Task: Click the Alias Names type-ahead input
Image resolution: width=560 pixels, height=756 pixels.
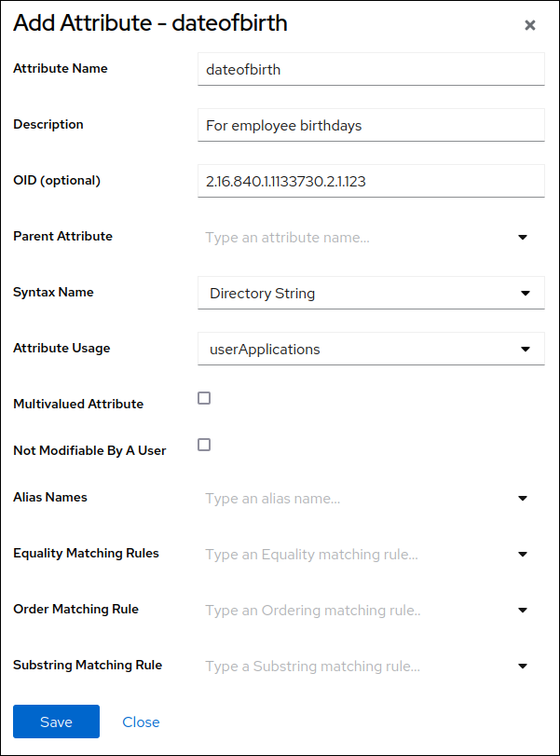Action: coord(354,499)
